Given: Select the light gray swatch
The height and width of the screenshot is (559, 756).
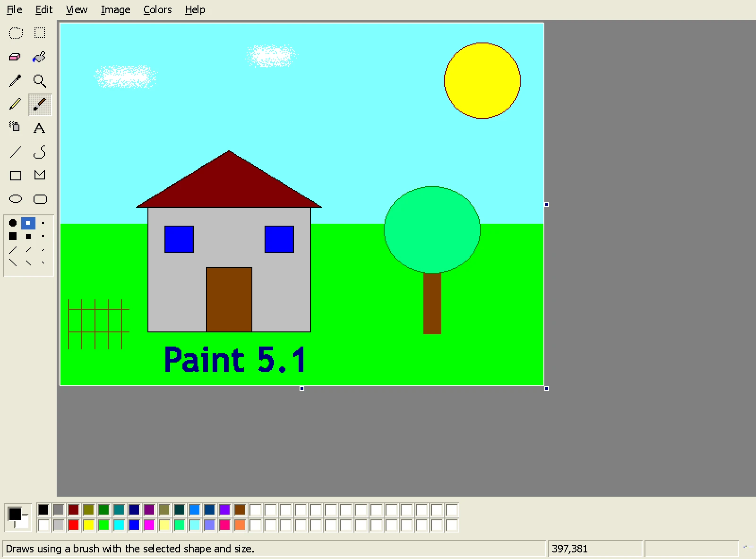Looking at the screenshot, I should click(59, 525).
